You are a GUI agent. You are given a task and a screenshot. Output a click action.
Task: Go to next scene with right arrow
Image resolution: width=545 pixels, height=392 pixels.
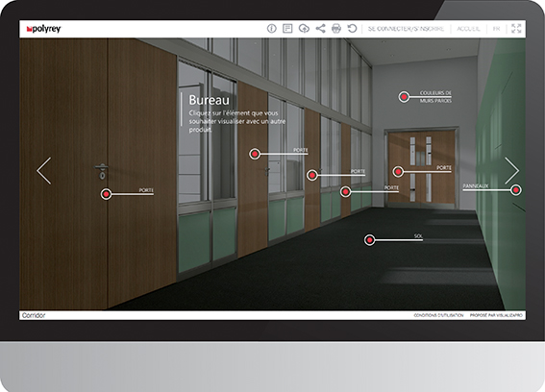(x=511, y=171)
